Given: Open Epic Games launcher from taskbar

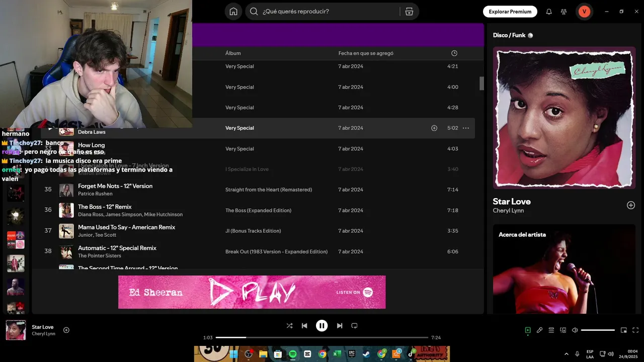Looking at the screenshot, I should 352,354.
